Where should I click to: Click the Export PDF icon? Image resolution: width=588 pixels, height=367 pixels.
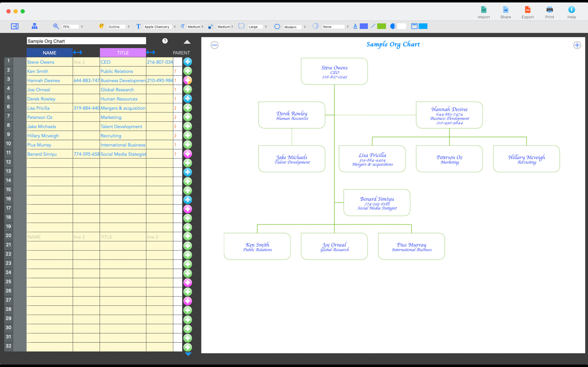528,10
